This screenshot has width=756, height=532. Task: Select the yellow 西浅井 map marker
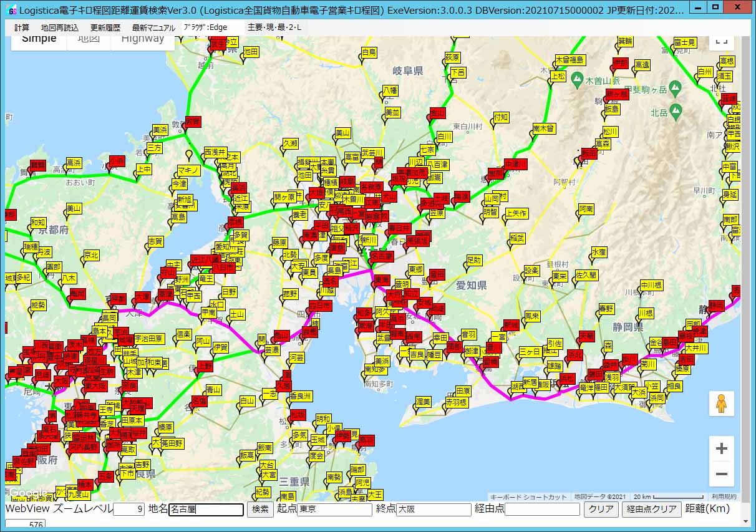point(215,153)
